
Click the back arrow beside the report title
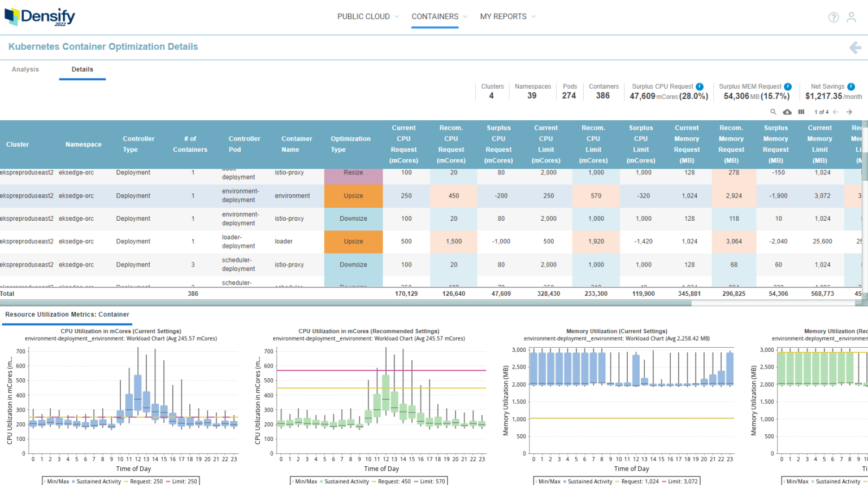click(x=855, y=47)
